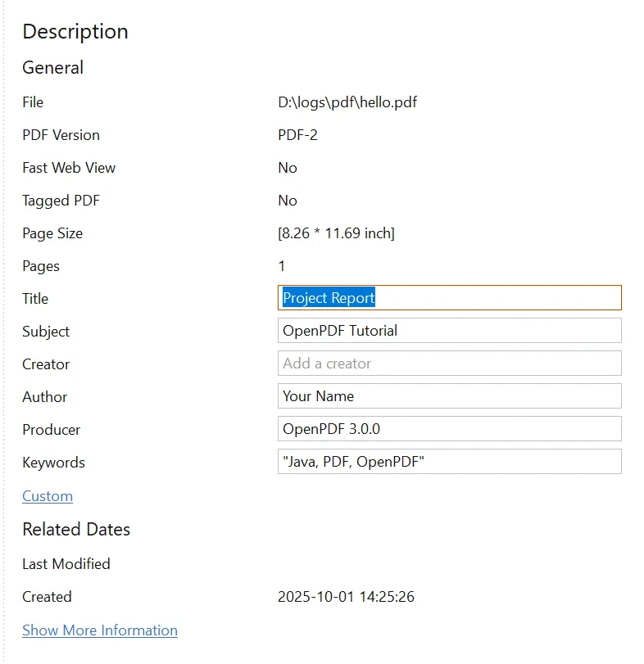This screenshot has height=664, width=644.
Task: Click the Tagged PDF No value
Action: point(288,201)
